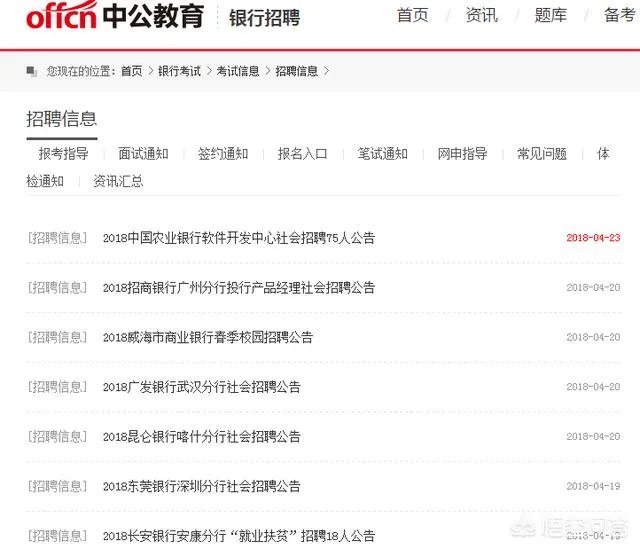Click date 2018-04-20 on 广发银行 row
Viewport: 640px width, 549px height.
[593, 387]
